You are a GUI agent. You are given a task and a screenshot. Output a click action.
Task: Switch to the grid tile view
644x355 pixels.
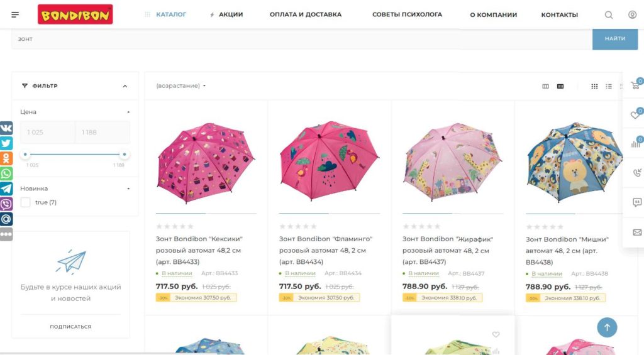(594, 86)
